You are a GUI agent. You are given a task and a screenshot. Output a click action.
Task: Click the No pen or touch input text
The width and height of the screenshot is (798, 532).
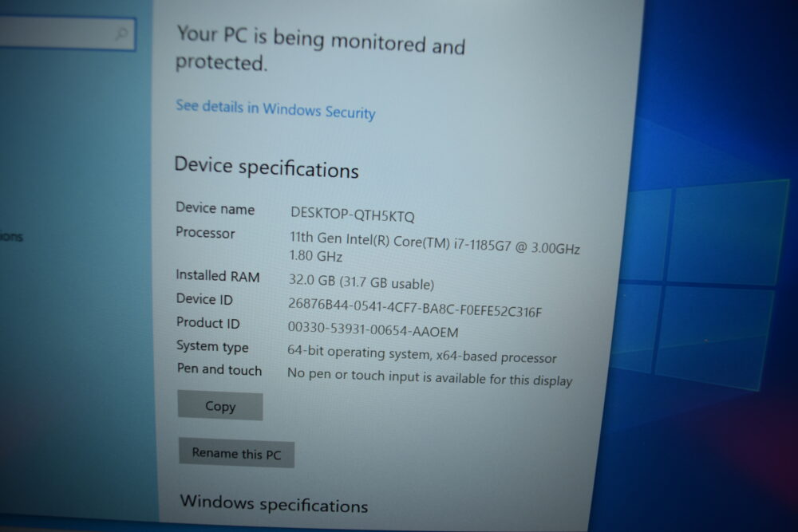(x=429, y=377)
